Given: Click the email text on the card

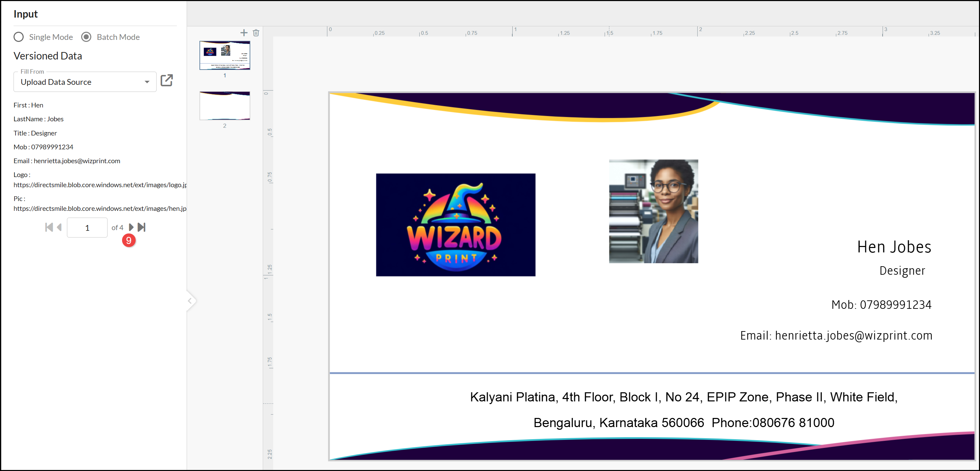Looking at the screenshot, I should click(836, 336).
